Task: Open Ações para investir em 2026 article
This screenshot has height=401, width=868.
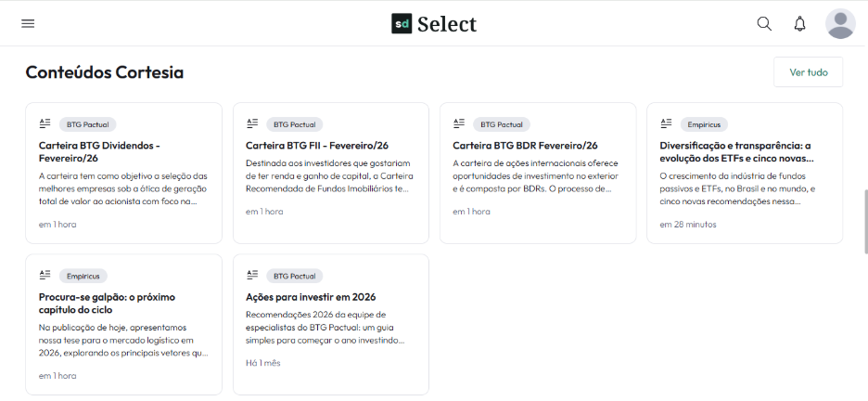Action: (x=311, y=297)
